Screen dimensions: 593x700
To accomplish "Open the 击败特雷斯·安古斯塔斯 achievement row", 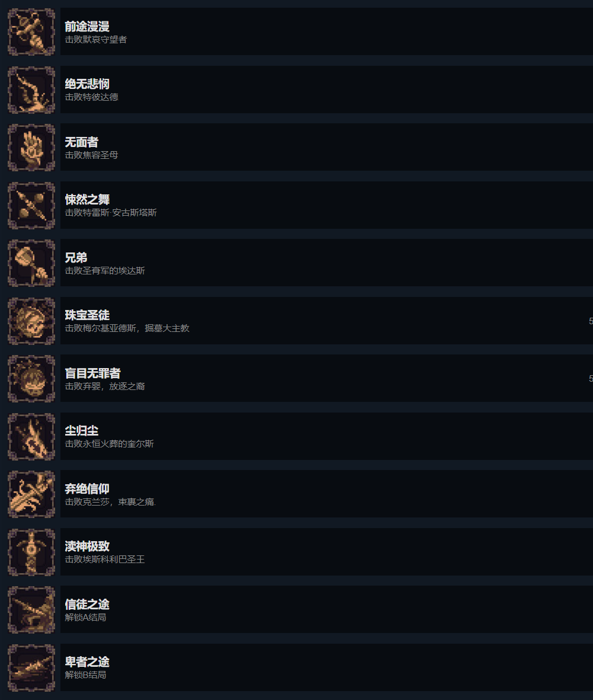I will click(326, 205).
